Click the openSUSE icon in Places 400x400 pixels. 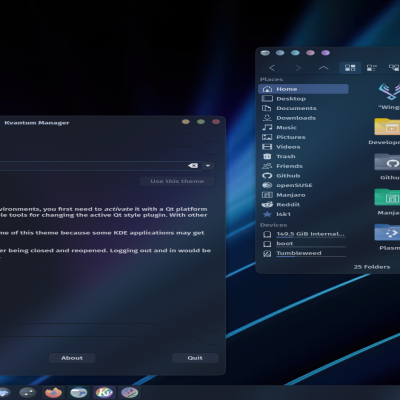tap(267, 185)
